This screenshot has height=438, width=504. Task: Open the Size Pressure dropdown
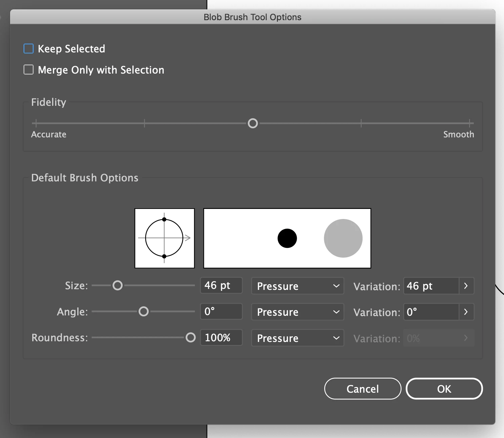coord(298,286)
